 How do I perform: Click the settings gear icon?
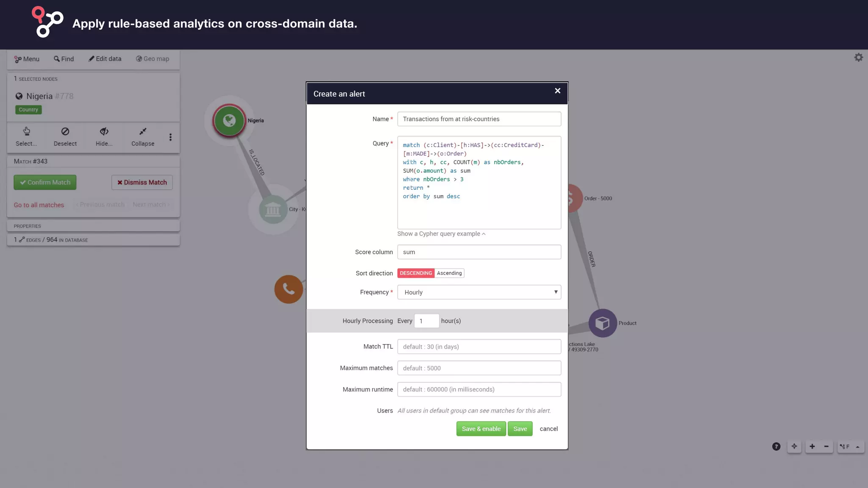pos(858,57)
